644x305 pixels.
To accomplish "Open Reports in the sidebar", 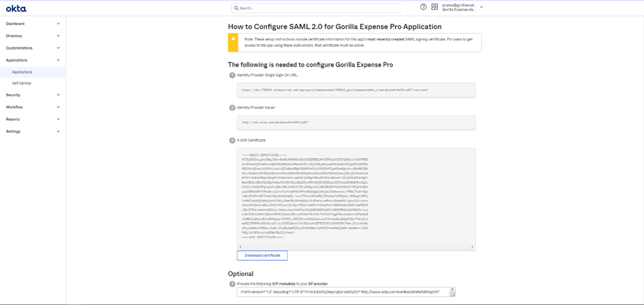I will pyautogui.click(x=13, y=119).
